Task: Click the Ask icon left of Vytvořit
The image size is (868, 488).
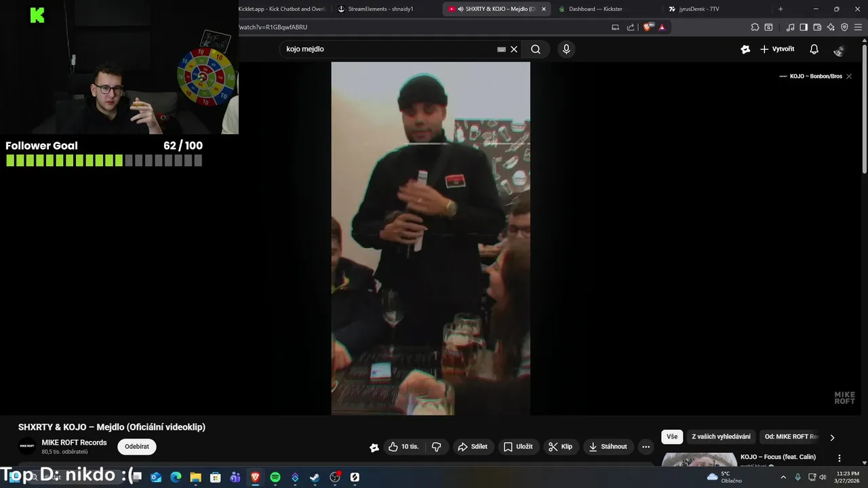Action: (x=745, y=49)
